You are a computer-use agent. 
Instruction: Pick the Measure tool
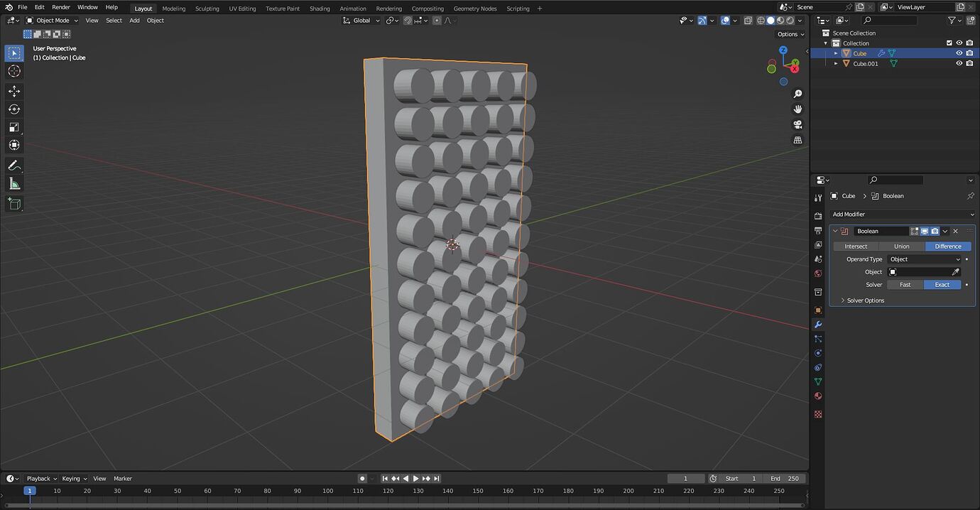pos(13,184)
